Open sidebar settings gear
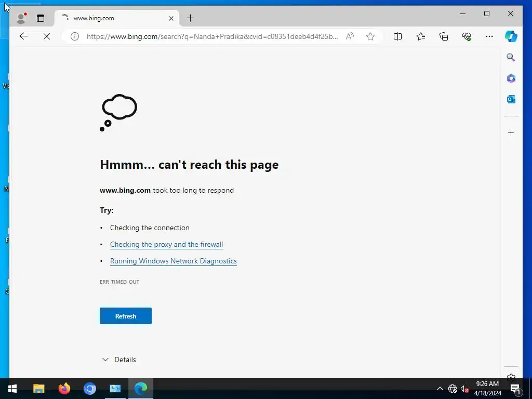Screen dimensions: 532x399 511,377
